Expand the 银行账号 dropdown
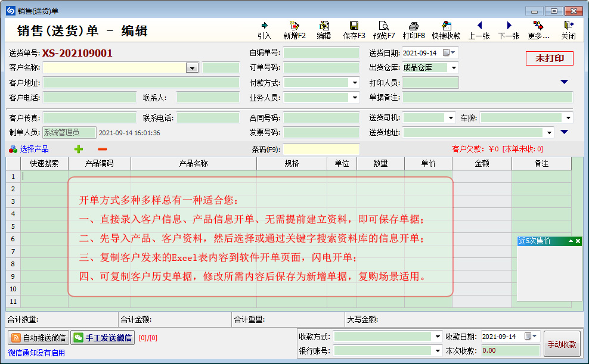Image resolution: width=589 pixels, height=364 pixels. pos(438,351)
